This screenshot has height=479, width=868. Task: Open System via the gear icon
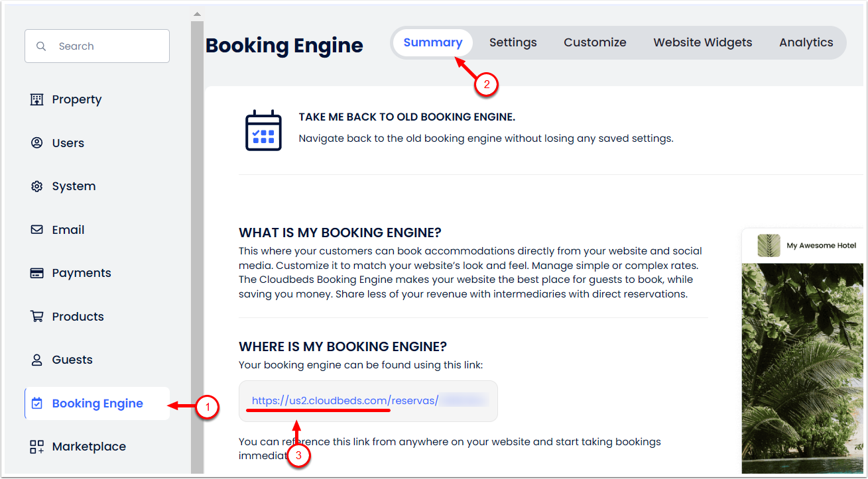pyautogui.click(x=37, y=186)
